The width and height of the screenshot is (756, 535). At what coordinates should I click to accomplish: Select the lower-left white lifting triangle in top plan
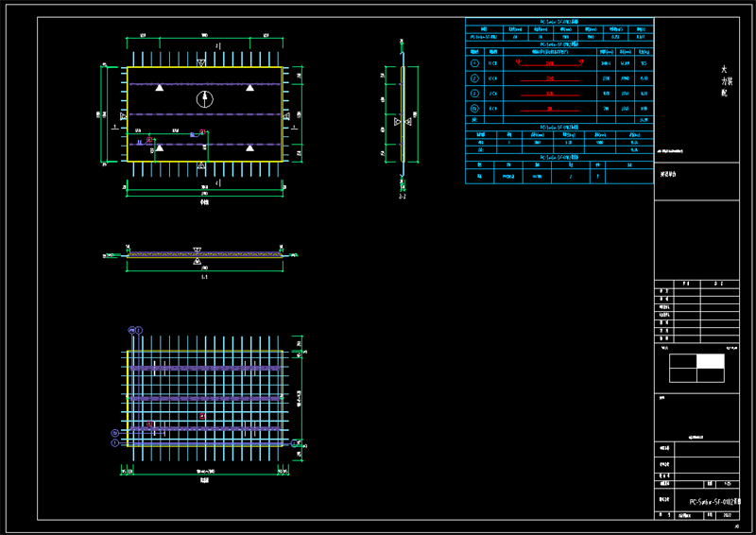[159, 147]
